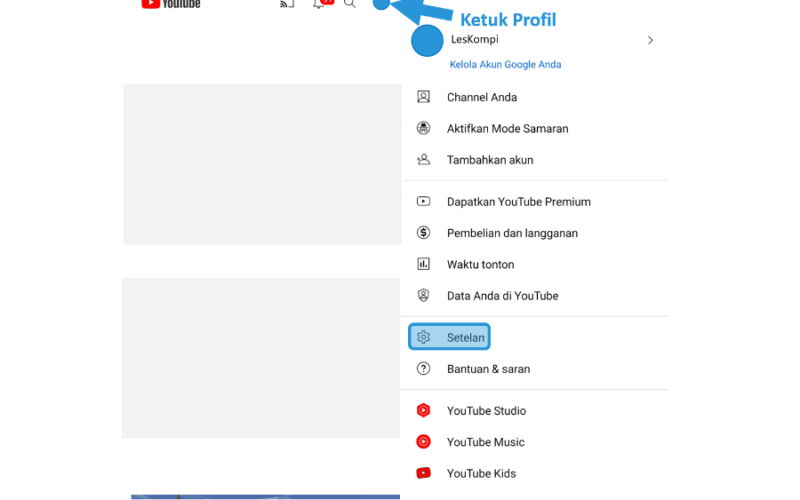Click the dollar icon for Pembelian dan langganan
The width and height of the screenshot is (800, 500).
[423, 233]
